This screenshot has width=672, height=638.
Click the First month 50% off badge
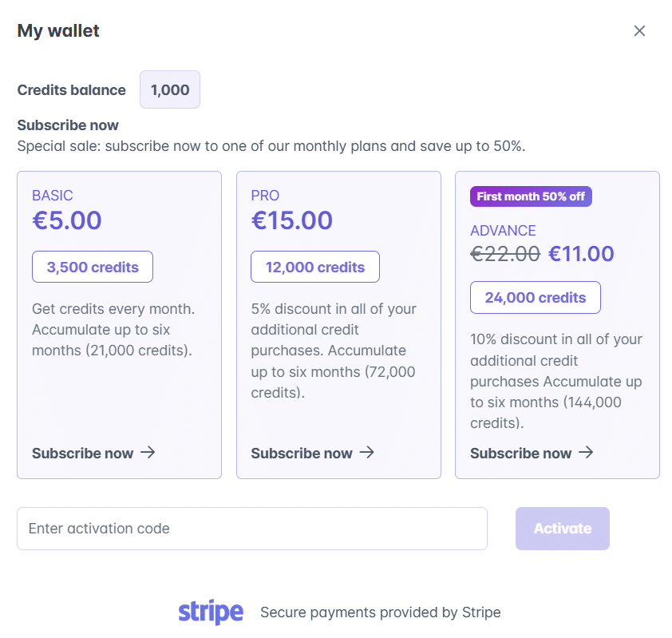[x=531, y=196]
